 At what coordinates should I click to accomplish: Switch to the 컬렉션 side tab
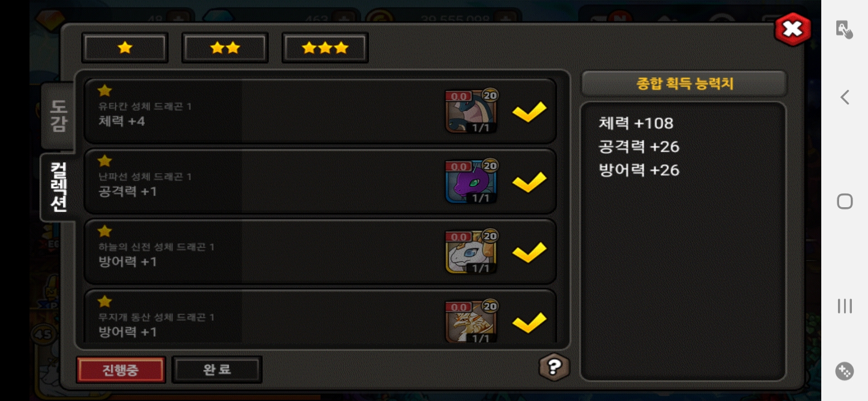pos(58,187)
